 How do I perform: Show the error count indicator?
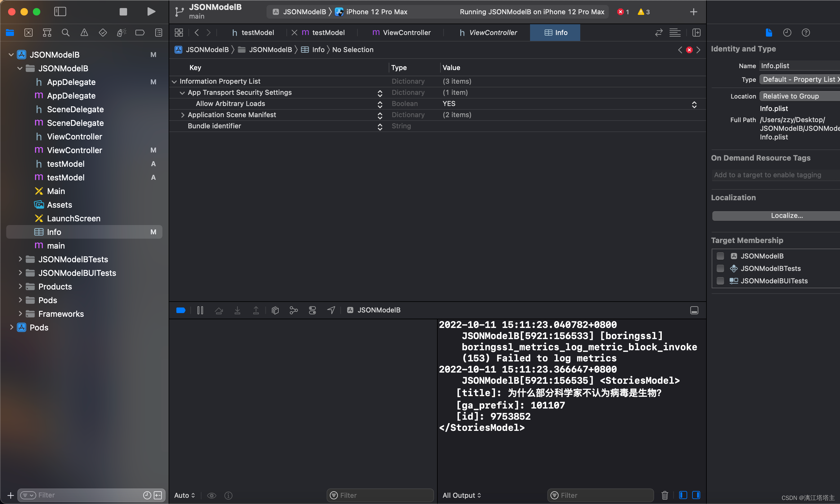623,12
